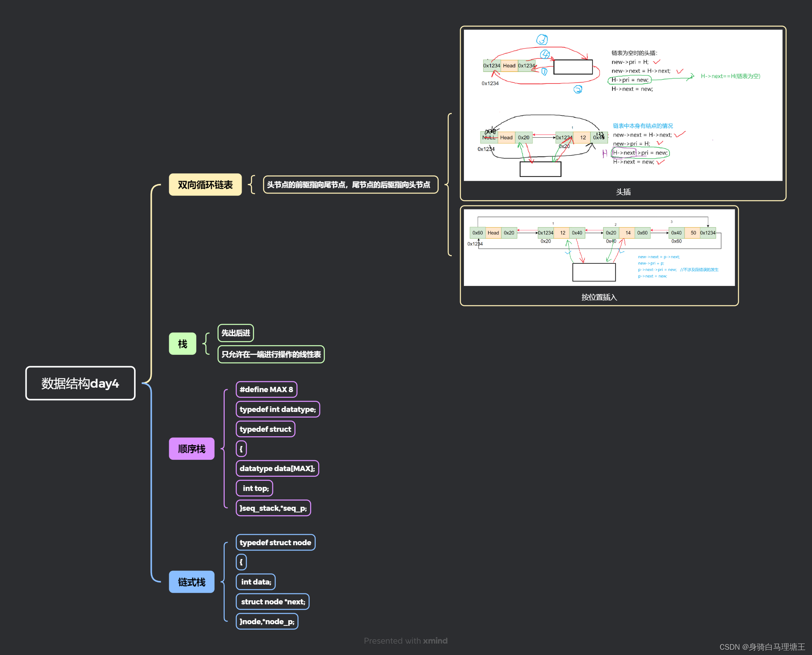Click the 只允许在一端进行操作的线性表 subtopic
Viewport: 812px width, 655px height.
271,354
